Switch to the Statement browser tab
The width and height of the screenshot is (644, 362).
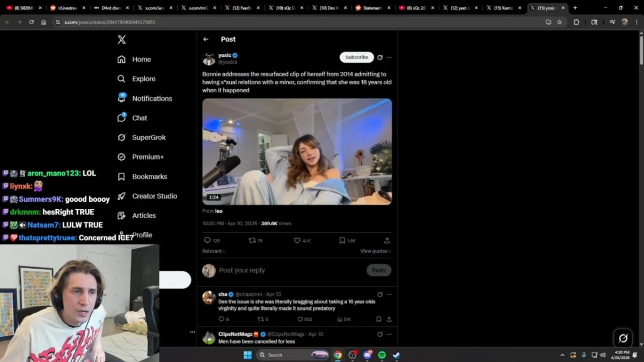pos(372,8)
